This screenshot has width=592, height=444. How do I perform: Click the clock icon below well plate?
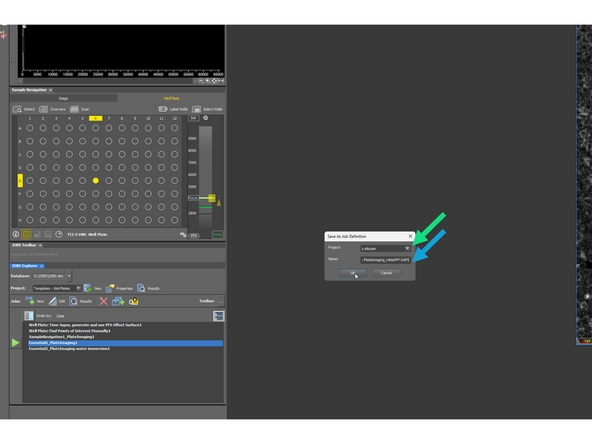[59, 234]
